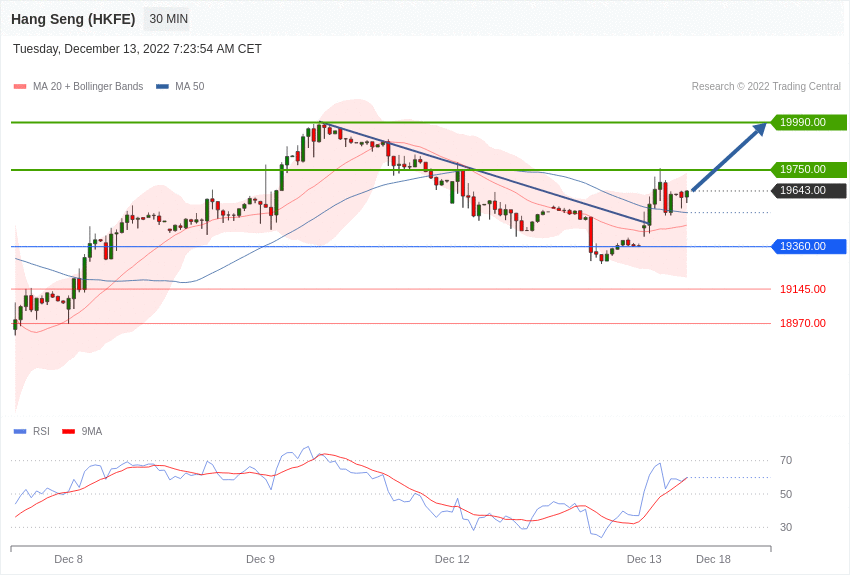Click the RSI 50 level label
This screenshot has height=576, width=850.
(785, 494)
